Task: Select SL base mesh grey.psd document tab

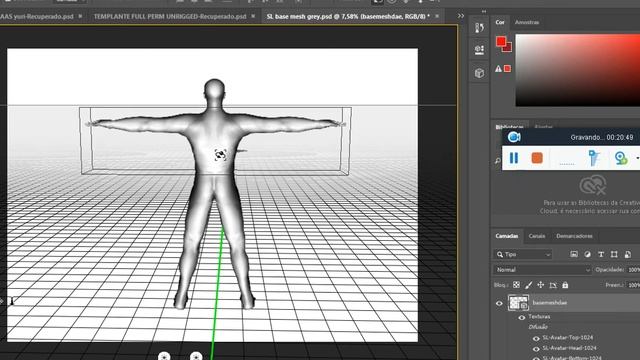Action: click(348, 17)
